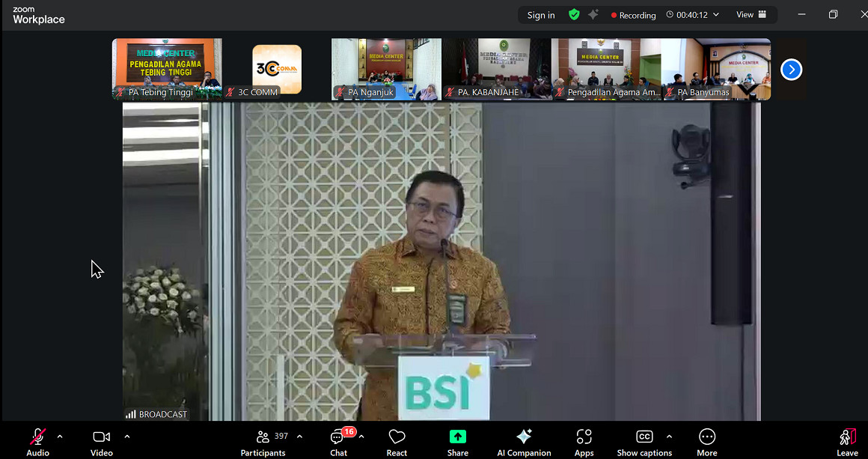Viewport: 868px width, 459px height.
Task: Open the View layout menu
Action: point(751,15)
